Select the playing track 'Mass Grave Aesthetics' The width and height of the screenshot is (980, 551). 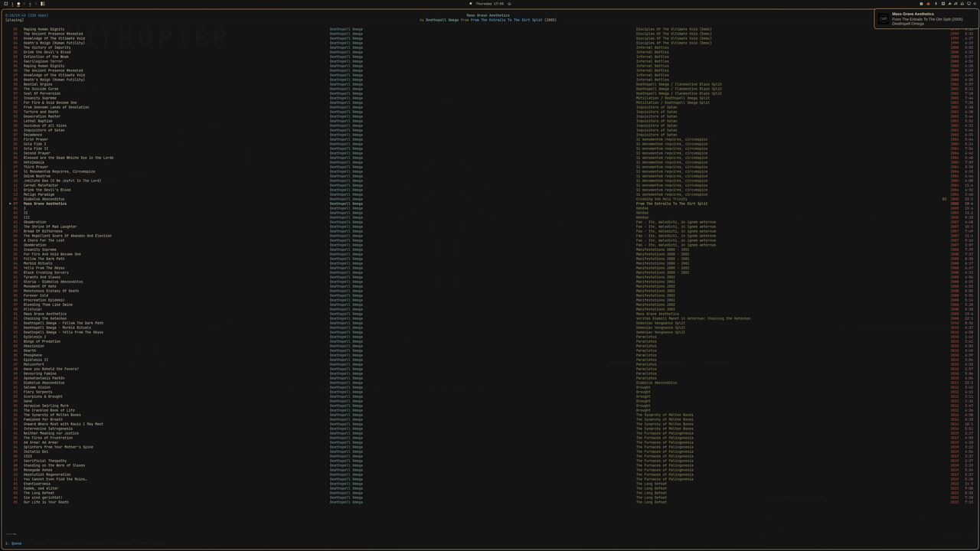click(45, 204)
